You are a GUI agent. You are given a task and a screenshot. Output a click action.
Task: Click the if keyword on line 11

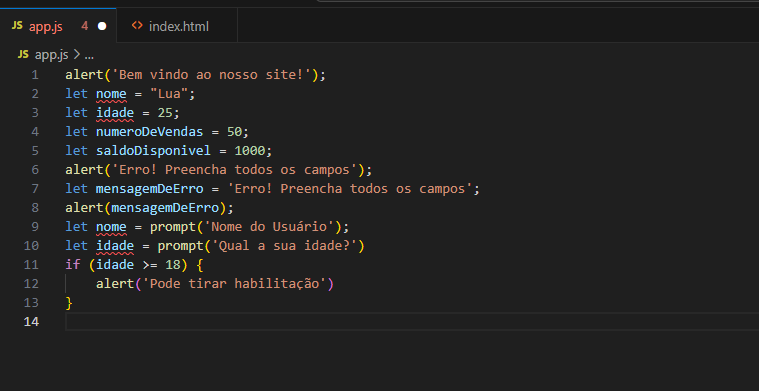(73, 265)
